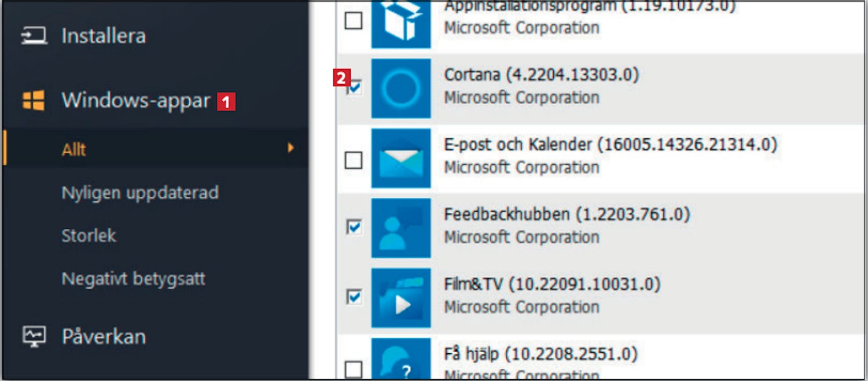Click the Cortana circle app icon
868x381 pixels.
[401, 88]
